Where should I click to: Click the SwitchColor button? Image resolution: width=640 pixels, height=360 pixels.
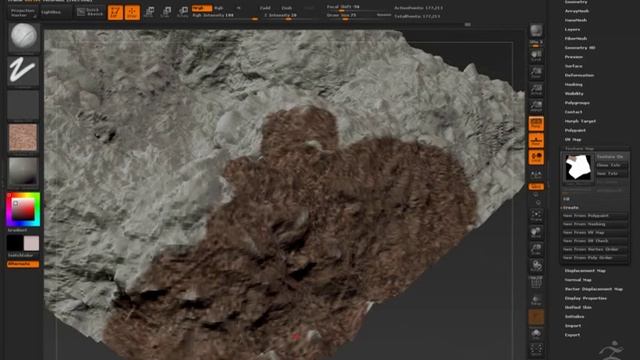point(21,255)
